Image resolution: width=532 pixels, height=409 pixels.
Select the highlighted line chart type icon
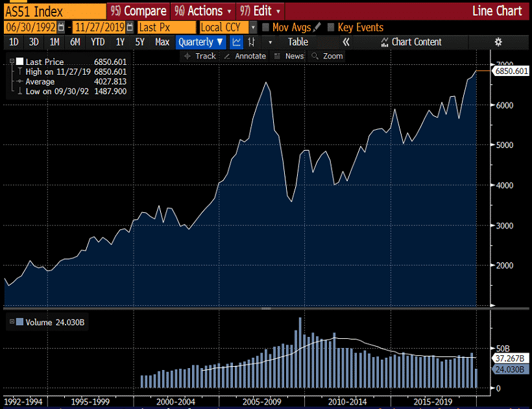236,42
